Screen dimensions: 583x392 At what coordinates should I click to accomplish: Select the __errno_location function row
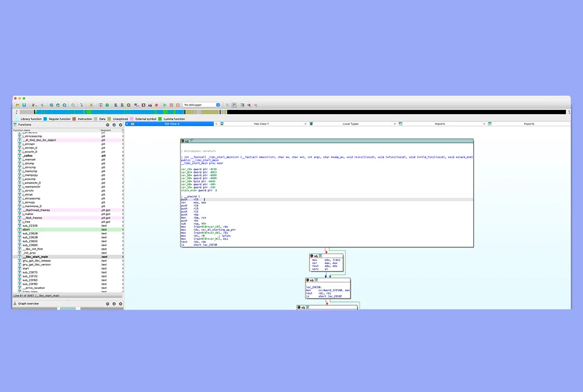68,288
